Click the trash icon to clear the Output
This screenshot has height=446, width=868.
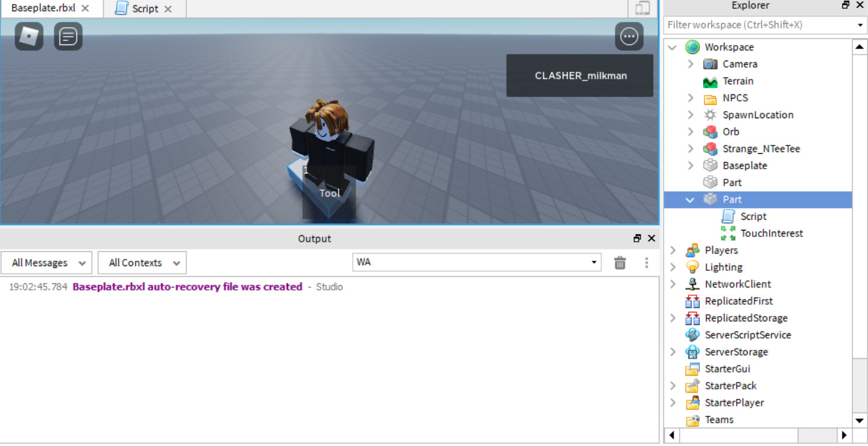620,262
